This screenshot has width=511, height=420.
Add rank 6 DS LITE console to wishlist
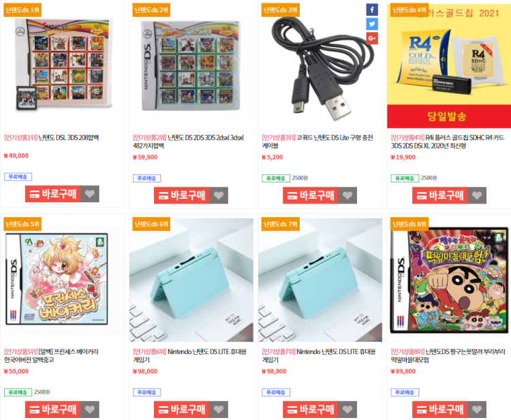coord(219,410)
